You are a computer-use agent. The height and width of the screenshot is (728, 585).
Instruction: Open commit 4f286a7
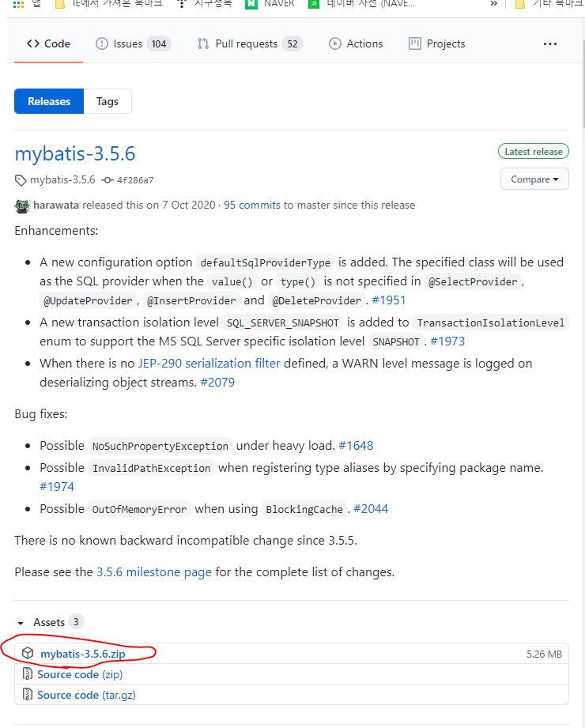click(x=135, y=180)
